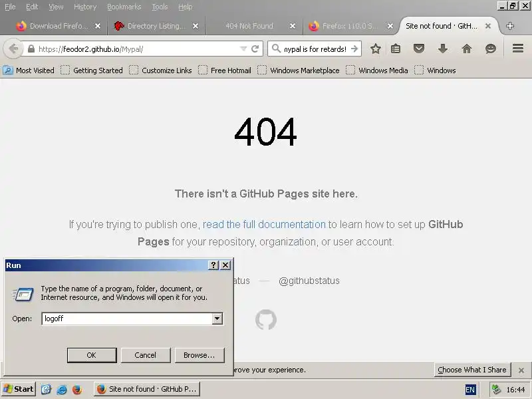
Task: Save page to Pocket icon
Action: coord(419,49)
